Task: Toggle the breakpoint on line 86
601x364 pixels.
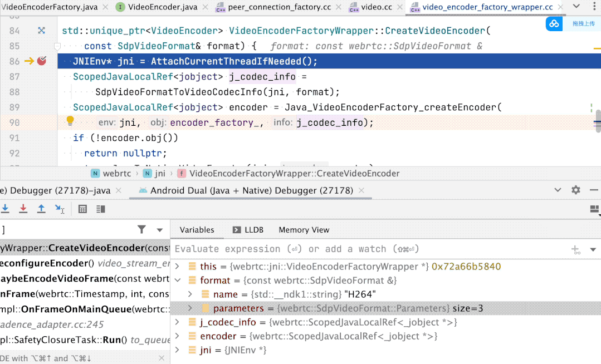Action: click(x=42, y=61)
